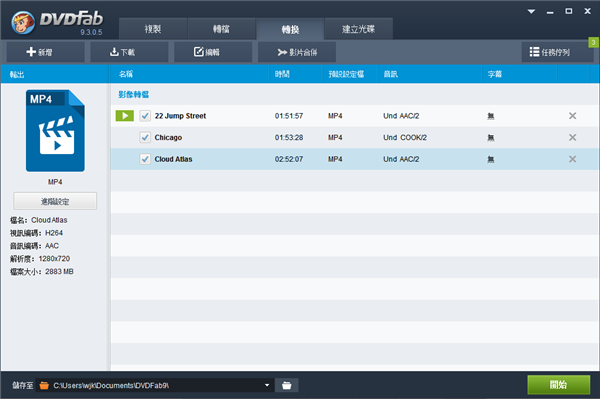Click the DVDFab logo
Screen dimensions: 600x399
click(57, 22)
